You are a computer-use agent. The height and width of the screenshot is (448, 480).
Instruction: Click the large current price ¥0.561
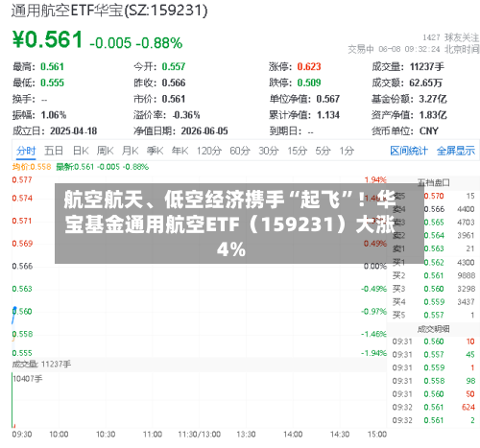(x=48, y=39)
